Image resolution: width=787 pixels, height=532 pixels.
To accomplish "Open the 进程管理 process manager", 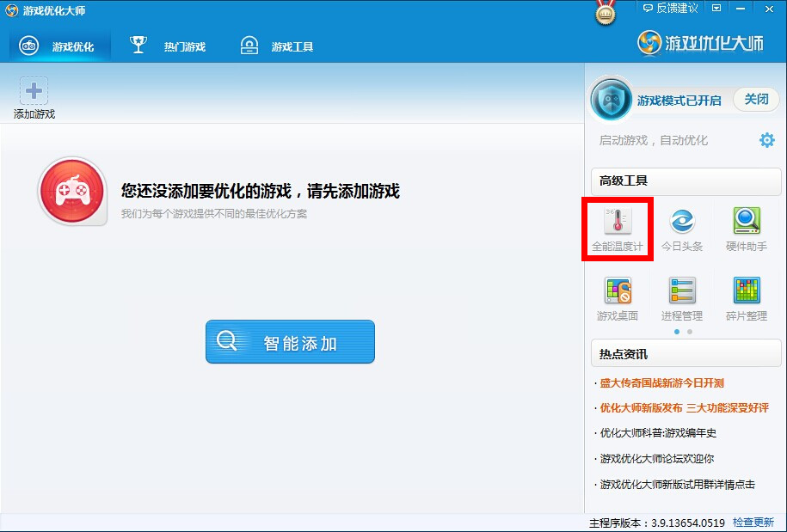I will pos(681,299).
